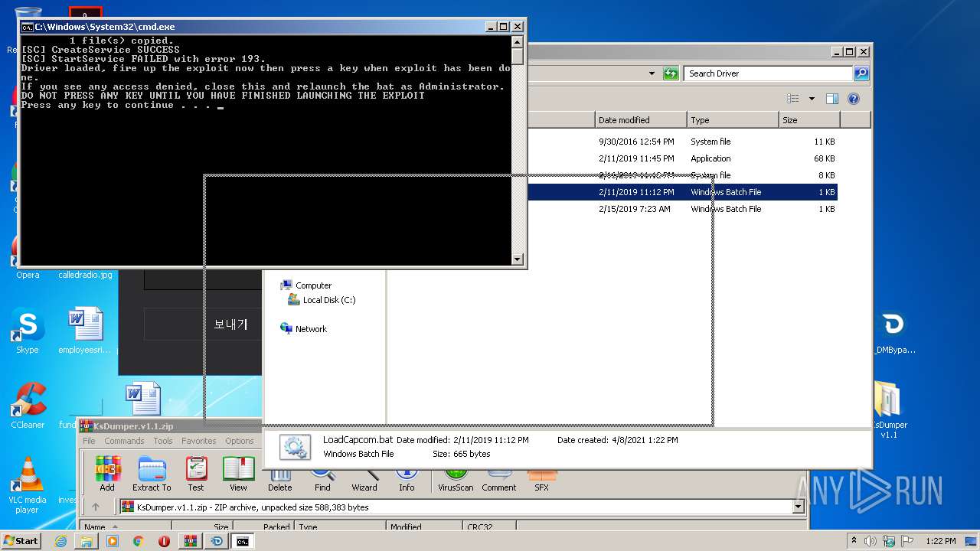
Task: Click the Search Driver input field
Action: 768,73
